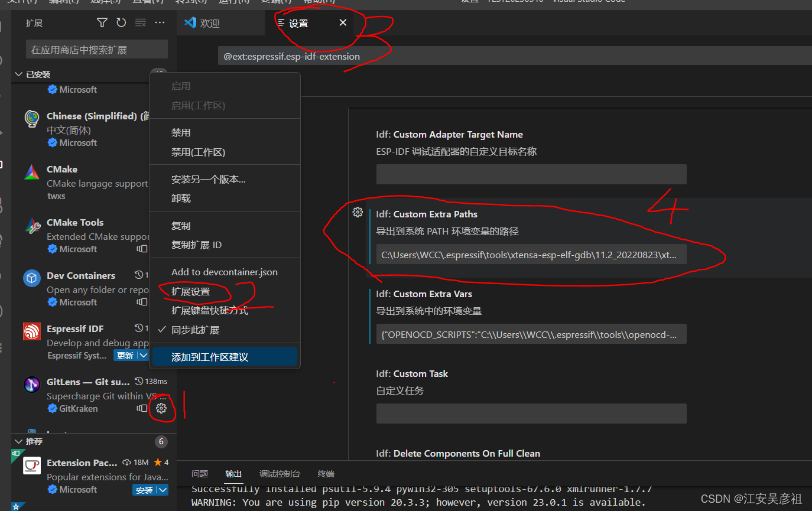Click the Extension Pack for Java coffee icon
This screenshot has width=812, height=511.
[x=32, y=466]
